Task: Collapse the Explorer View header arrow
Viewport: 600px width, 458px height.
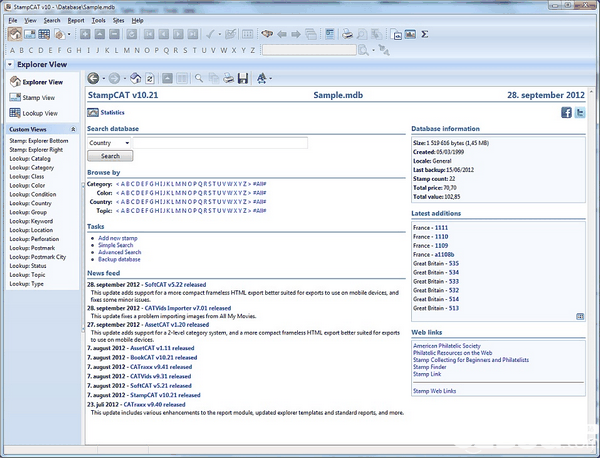Action: pos(10,65)
